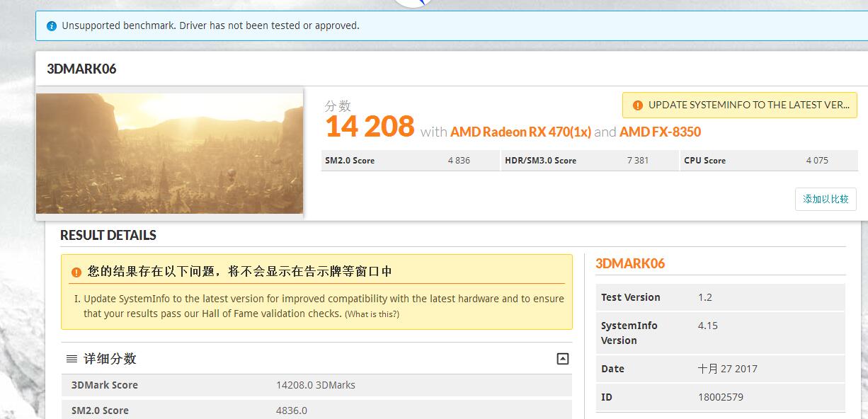This screenshot has height=419, width=868.
Task: Click Test Version value 1.2
Action: [x=705, y=297]
